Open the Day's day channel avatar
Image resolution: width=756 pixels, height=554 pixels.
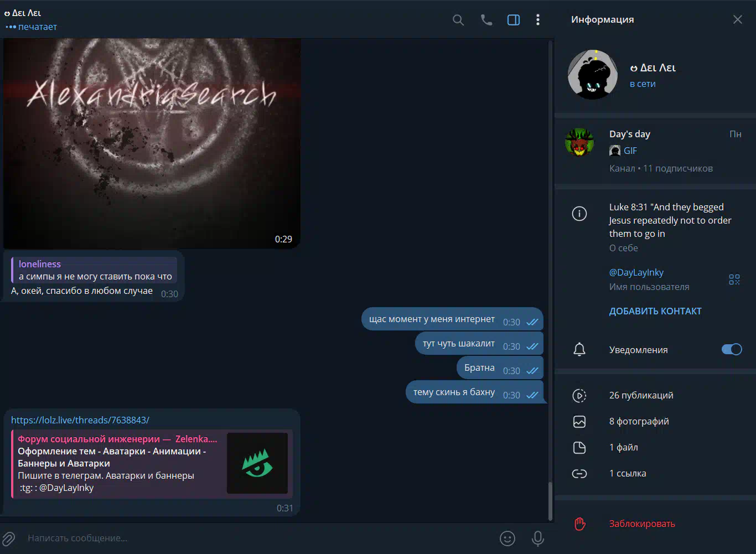[579, 142]
